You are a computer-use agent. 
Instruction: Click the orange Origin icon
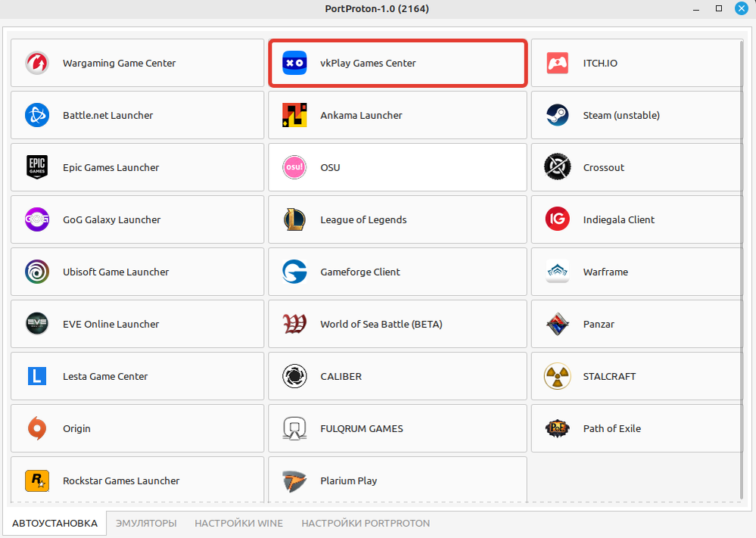click(x=37, y=428)
